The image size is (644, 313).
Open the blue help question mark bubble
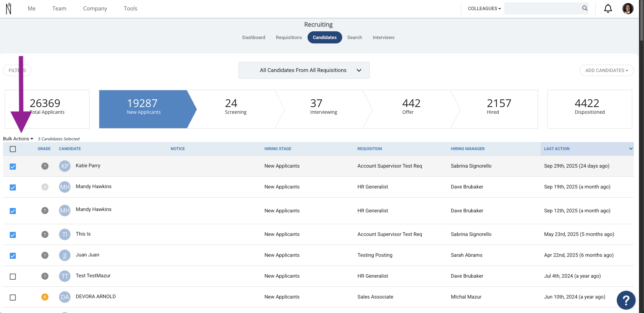(626, 300)
